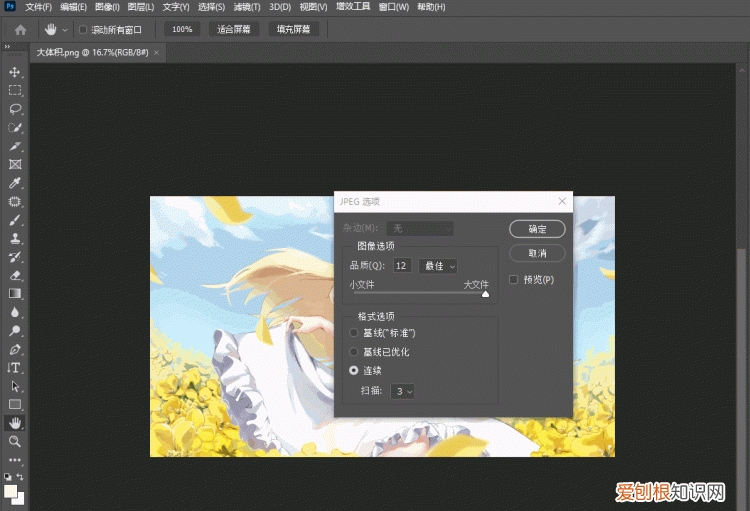750x511 pixels.
Task: Close the 大体积.png document tab
Action: pyautogui.click(x=156, y=53)
